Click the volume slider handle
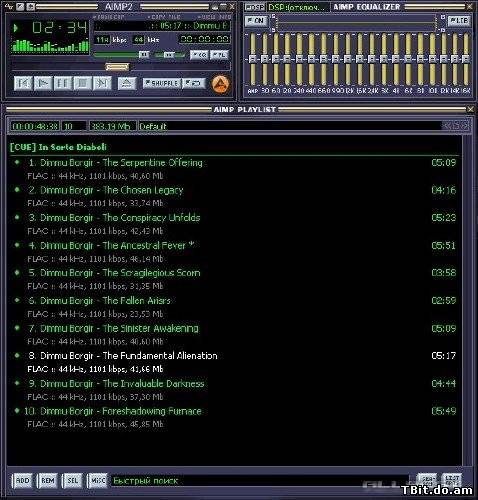 point(144,54)
